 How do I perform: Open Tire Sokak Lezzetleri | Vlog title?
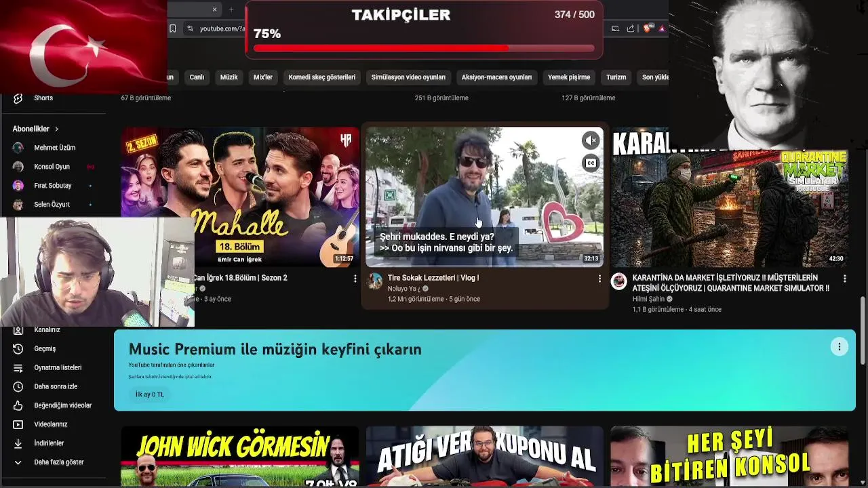pyautogui.click(x=433, y=278)
